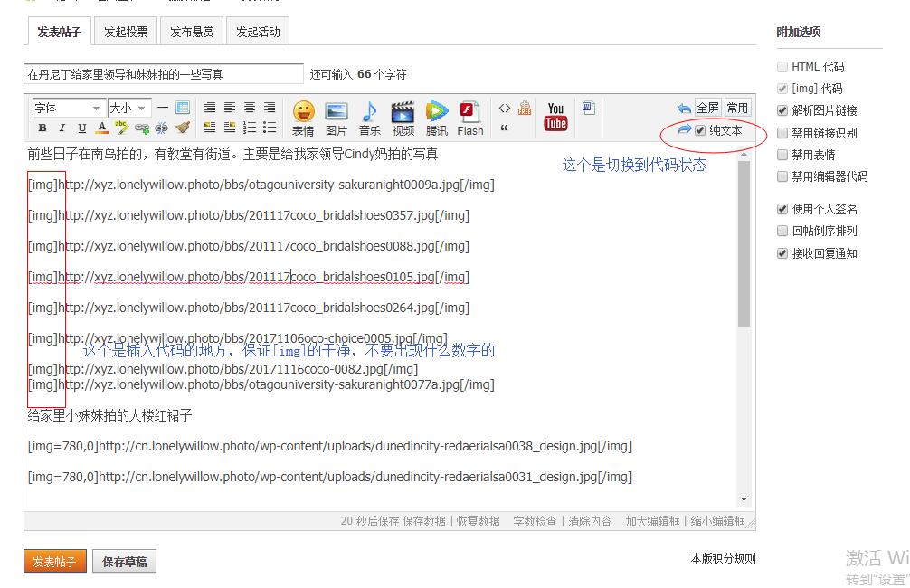Viewport: 910px width, 588px height.
Task: Click the underline formatting icon
Action: click(82, 128)
